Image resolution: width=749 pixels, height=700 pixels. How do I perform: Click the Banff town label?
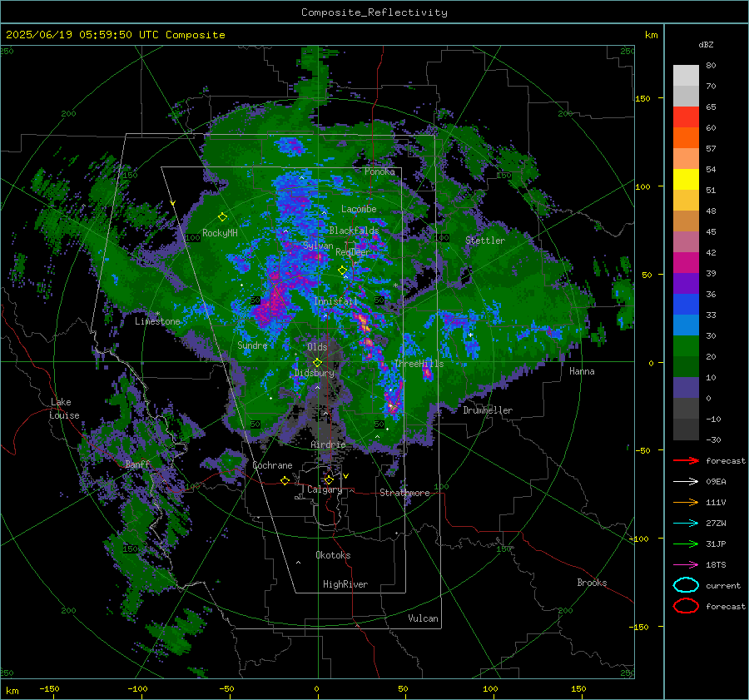tap(137, 464)
